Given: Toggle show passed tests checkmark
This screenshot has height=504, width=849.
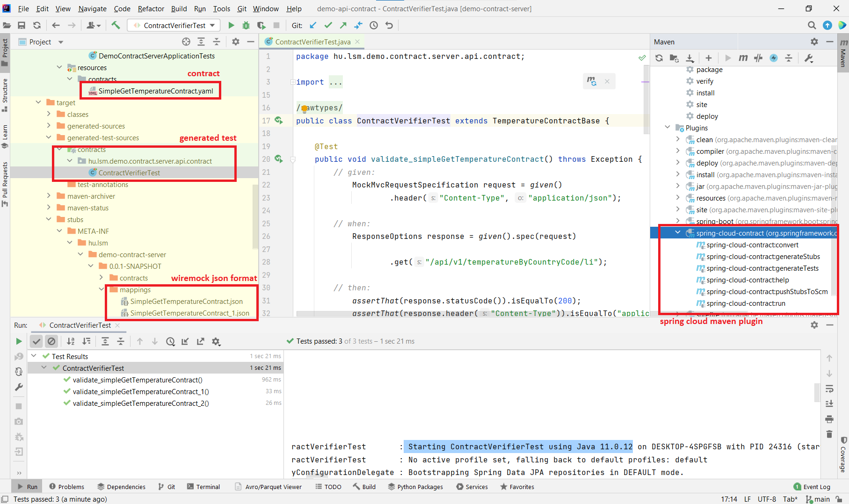Looking at the screenshot, I should pos(36,341).
